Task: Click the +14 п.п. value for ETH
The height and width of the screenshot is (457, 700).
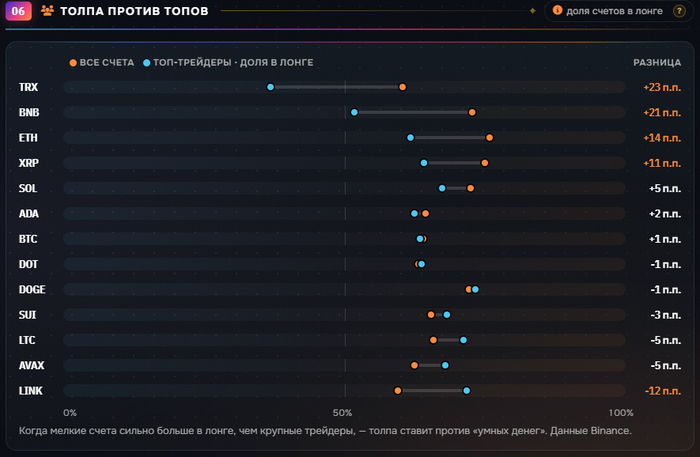Action: [x=662, y=138]
